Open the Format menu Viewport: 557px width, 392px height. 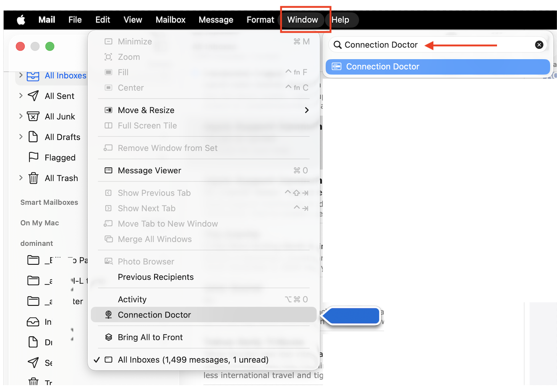[260, 20]
